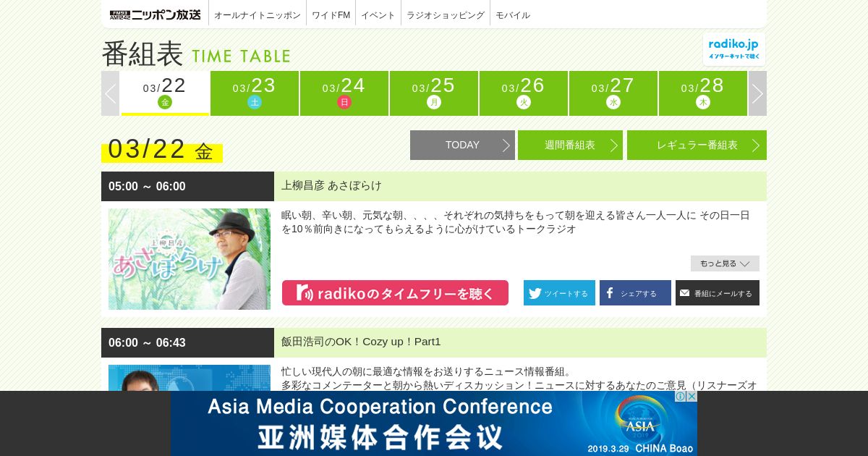
Task: Open モバイル menu item
Action: pyautogui.click(x=513, y=14)
